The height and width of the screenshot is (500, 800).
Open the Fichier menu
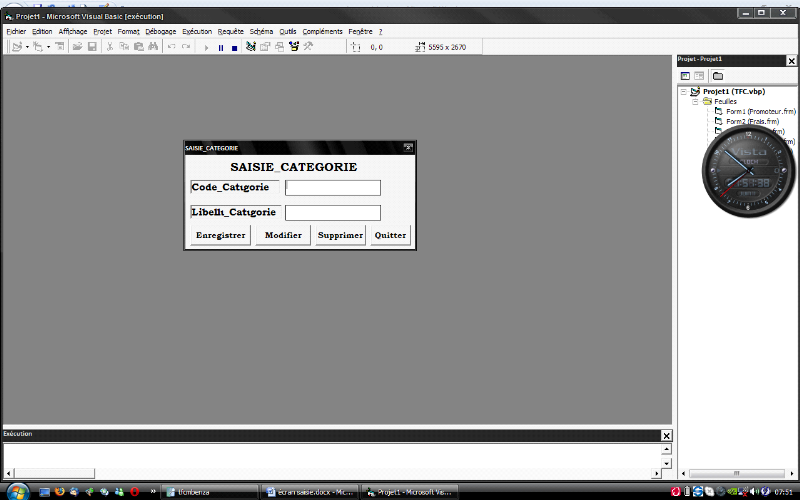[16, 32]
